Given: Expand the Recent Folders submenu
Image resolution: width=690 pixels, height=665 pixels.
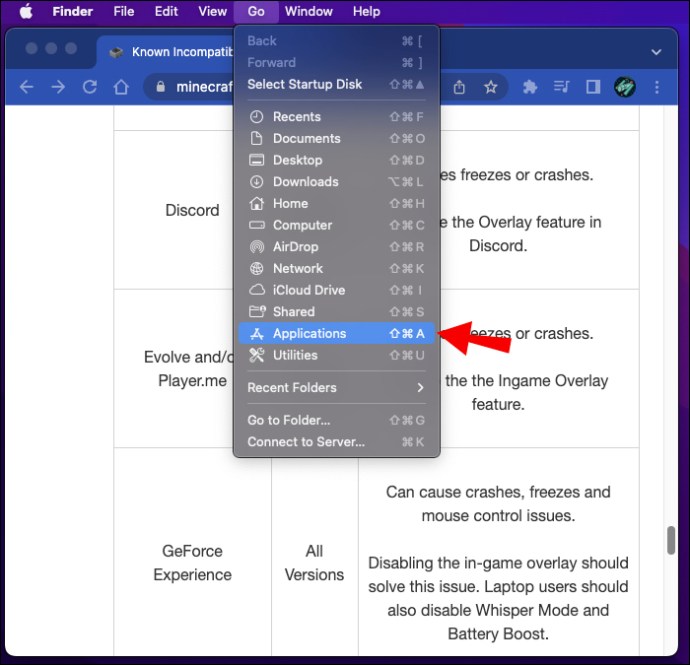Looking at the screenshot, I should (x=336, y=388).
